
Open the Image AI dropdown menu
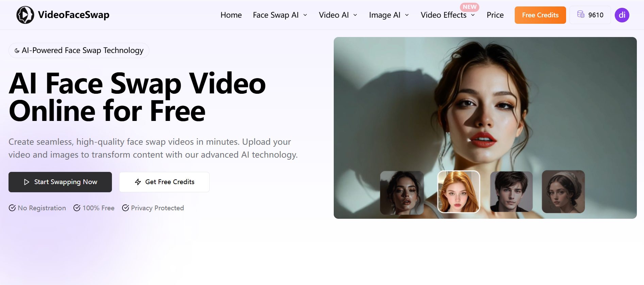(389, 15)
